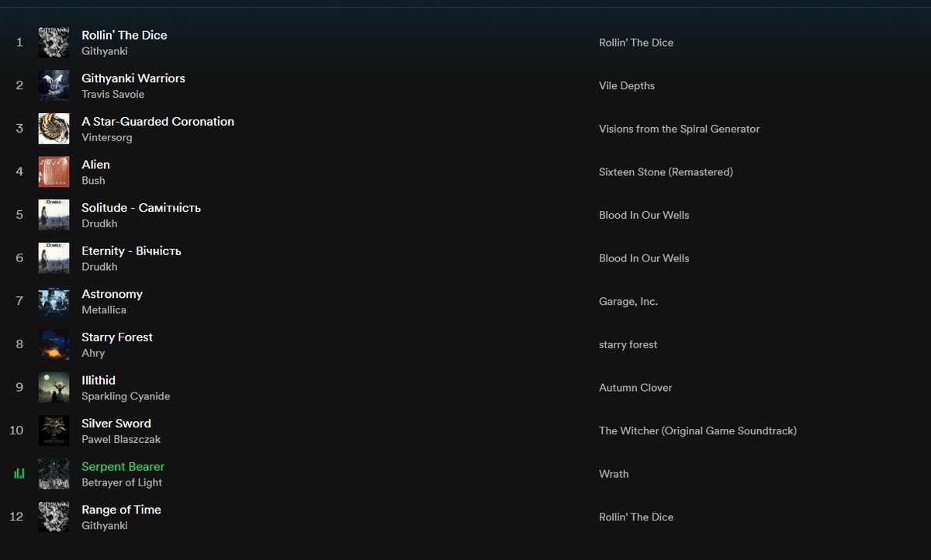
Task: Click track number 7
Action: click(x=19, y=301)
